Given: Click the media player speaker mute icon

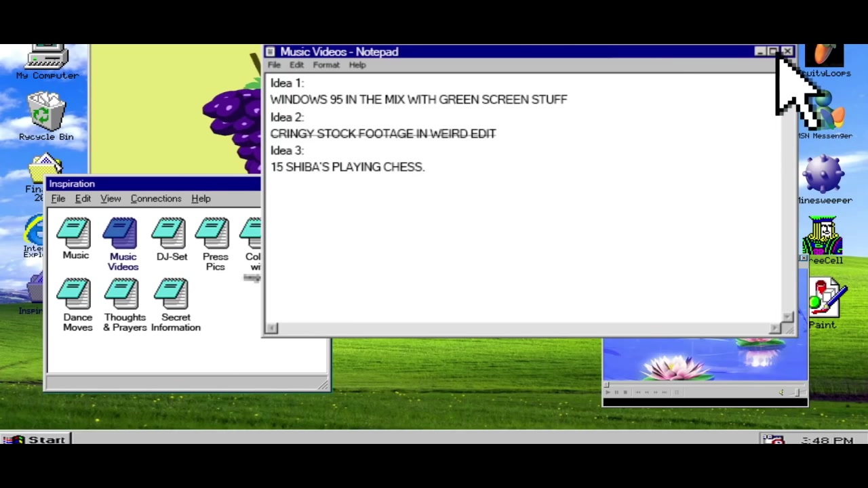Looking at the screenshot, I should click(x=781, y=392).
